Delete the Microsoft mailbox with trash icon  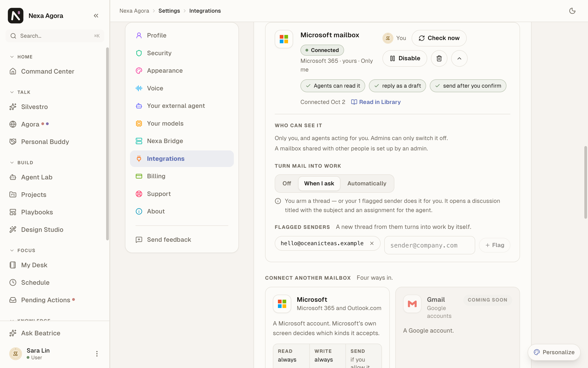(x=439, y=58)
